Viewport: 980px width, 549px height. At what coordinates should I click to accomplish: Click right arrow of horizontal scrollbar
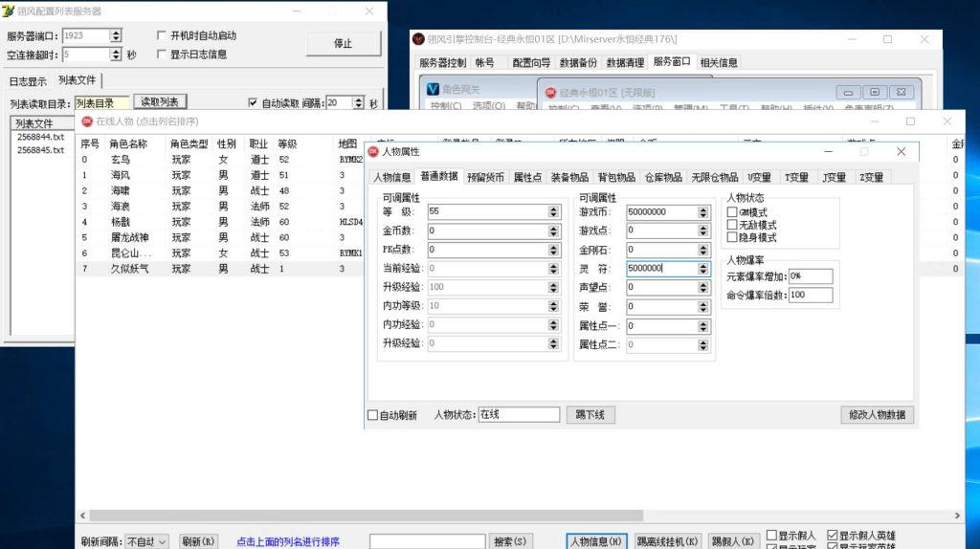coord(957,516)
